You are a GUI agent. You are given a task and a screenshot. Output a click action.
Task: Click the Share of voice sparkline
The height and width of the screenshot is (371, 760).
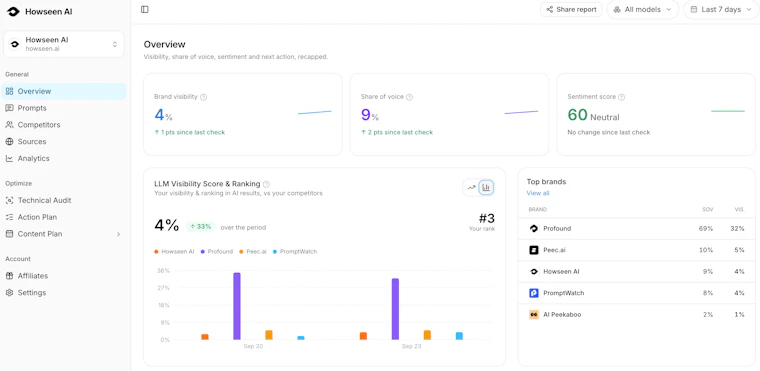[x=521, y=113]
